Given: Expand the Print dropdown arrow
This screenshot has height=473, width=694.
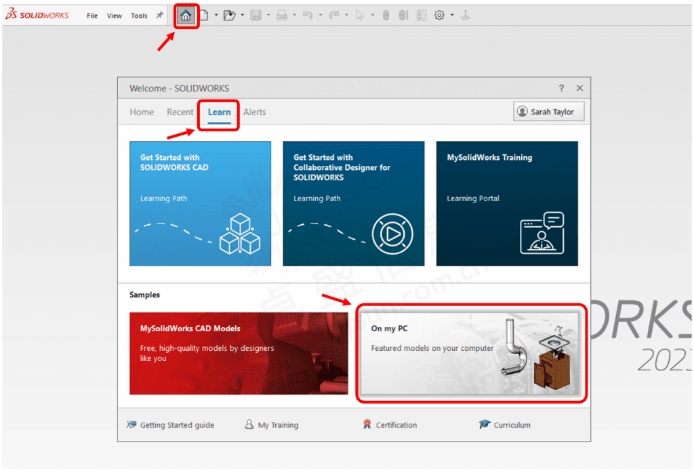Looking at the screenshot, I should (x=294, y=15).
